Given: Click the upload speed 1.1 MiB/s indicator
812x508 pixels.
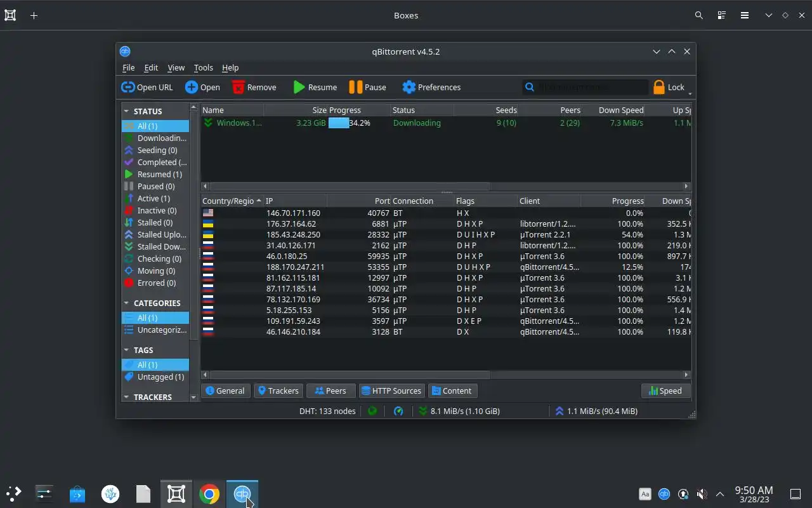Looking at the screenshot, I should 596,411.
